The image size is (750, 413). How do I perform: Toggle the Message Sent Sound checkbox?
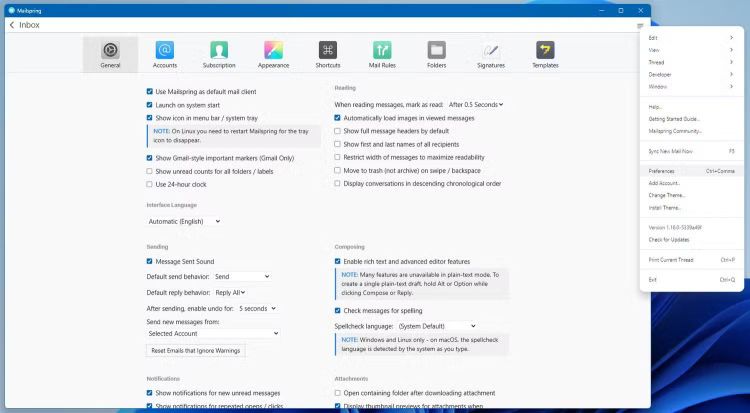coord(150,261)
